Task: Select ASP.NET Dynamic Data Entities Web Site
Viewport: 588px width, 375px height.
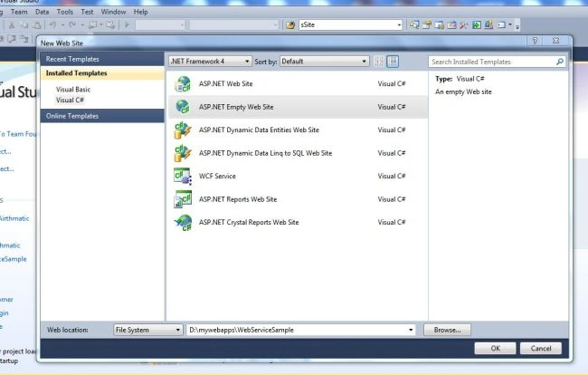Action: click(x=299, y=130)
